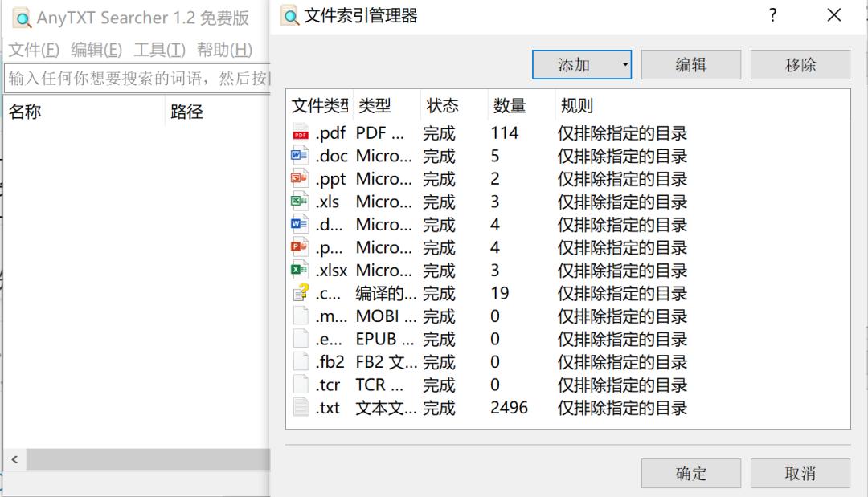This screenshot has width=868, height=497.
Task: Click the blank file icon in the .tcr row
Action: tap(301, 385)
